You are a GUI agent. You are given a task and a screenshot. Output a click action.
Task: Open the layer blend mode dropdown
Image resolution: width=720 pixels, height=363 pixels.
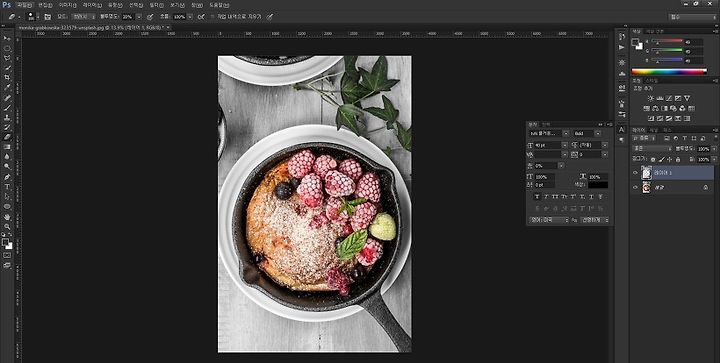(652, 149)
